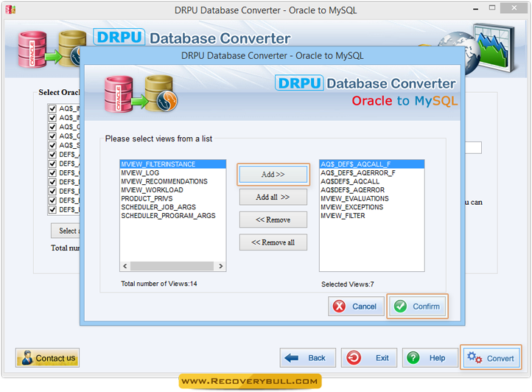The width and height of the screenshot is (532, 392).
Task: Start conversion with the Convert button
Action: click(x=491, y=357)
